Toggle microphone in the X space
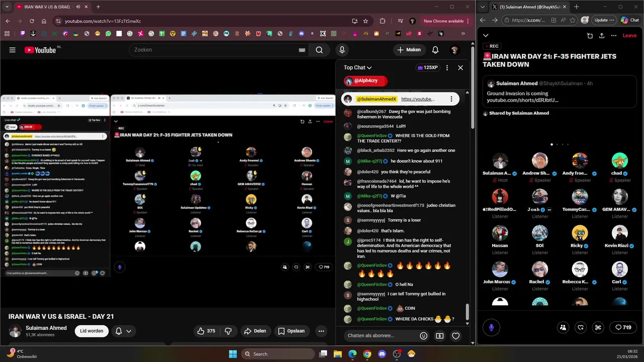 pos(492,327)
